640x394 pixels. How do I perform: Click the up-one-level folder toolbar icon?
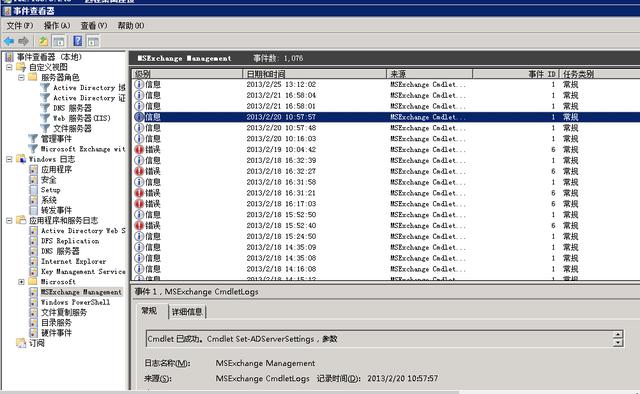pyautogui.click(x=43, y=41)
